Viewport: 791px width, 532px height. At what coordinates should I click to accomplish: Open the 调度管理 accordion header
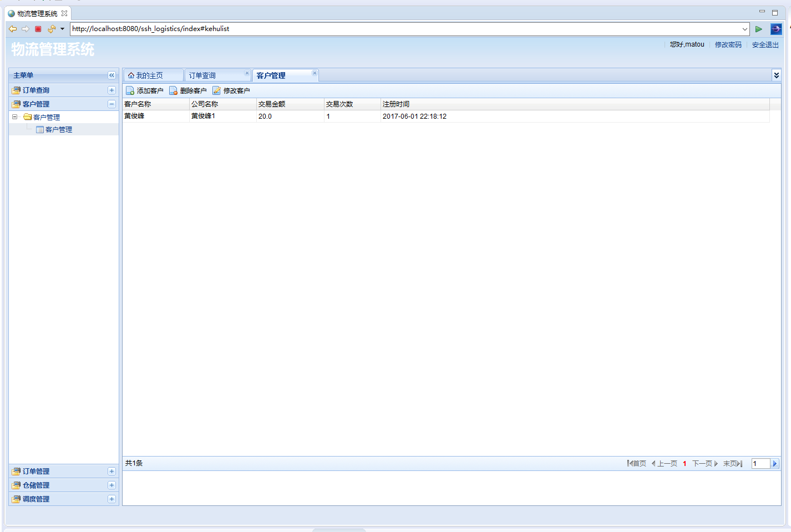click(64, 499)
